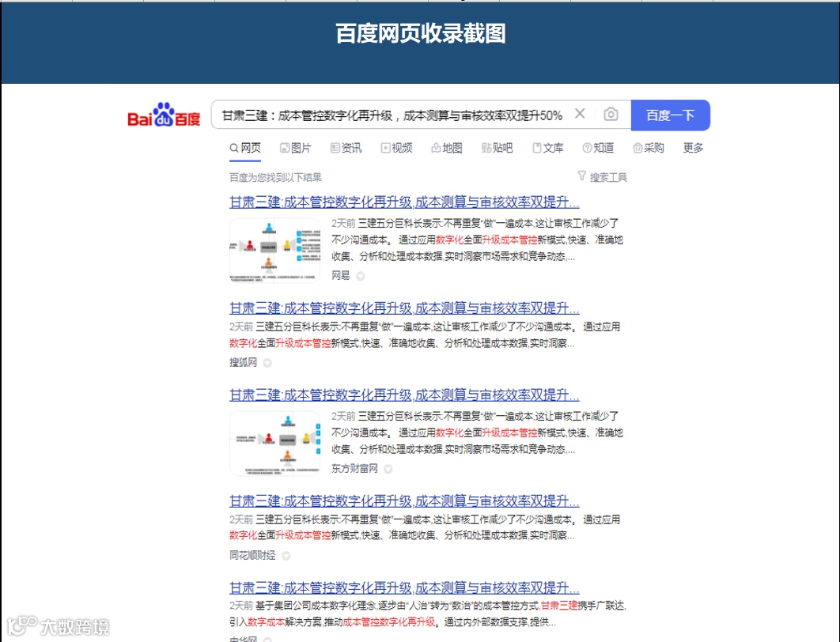
Task: Switch to the 视频 tab
Action: pyautogui.click(x=396, y=148)
